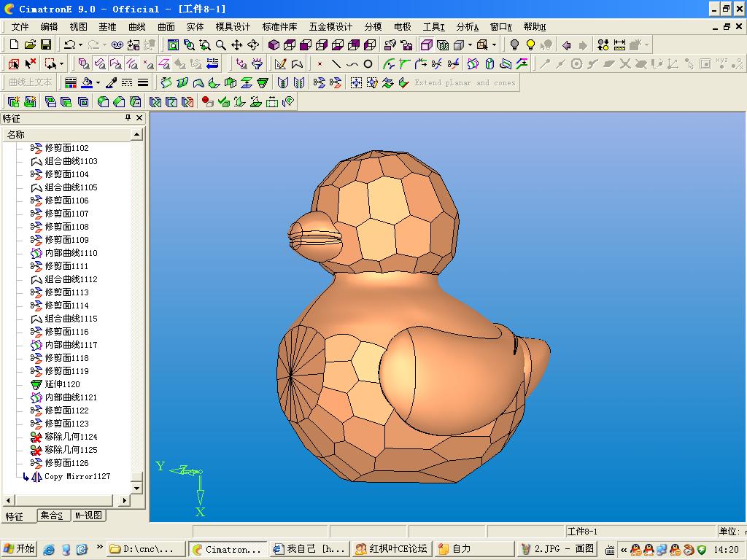Click the line weight thick lines icon

[143, 83]
